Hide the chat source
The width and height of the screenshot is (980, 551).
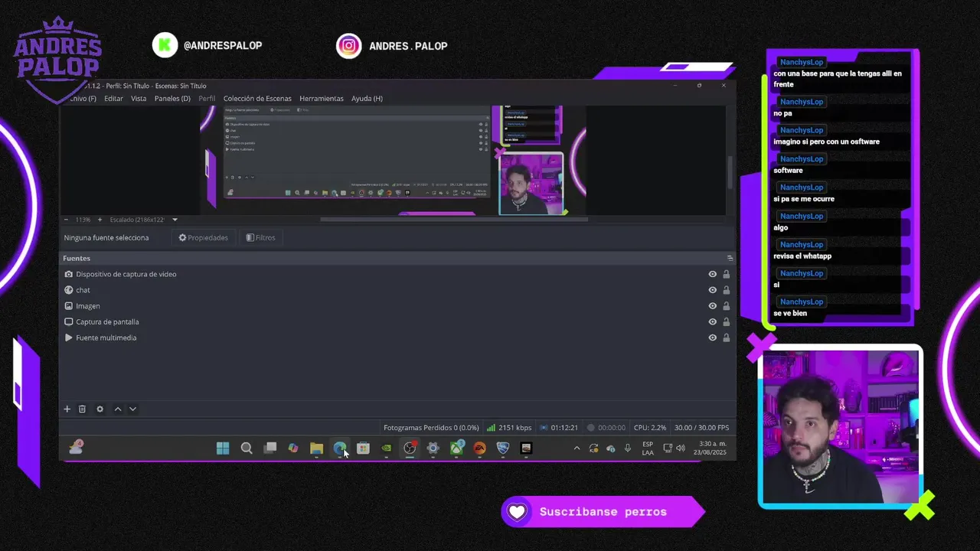pyautogui.click(x=713, y=290)
